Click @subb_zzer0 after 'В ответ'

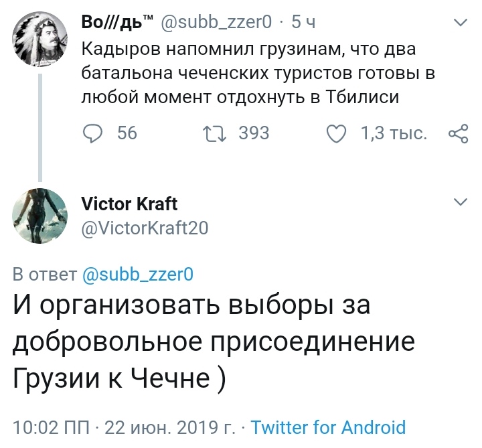[138, 273]
